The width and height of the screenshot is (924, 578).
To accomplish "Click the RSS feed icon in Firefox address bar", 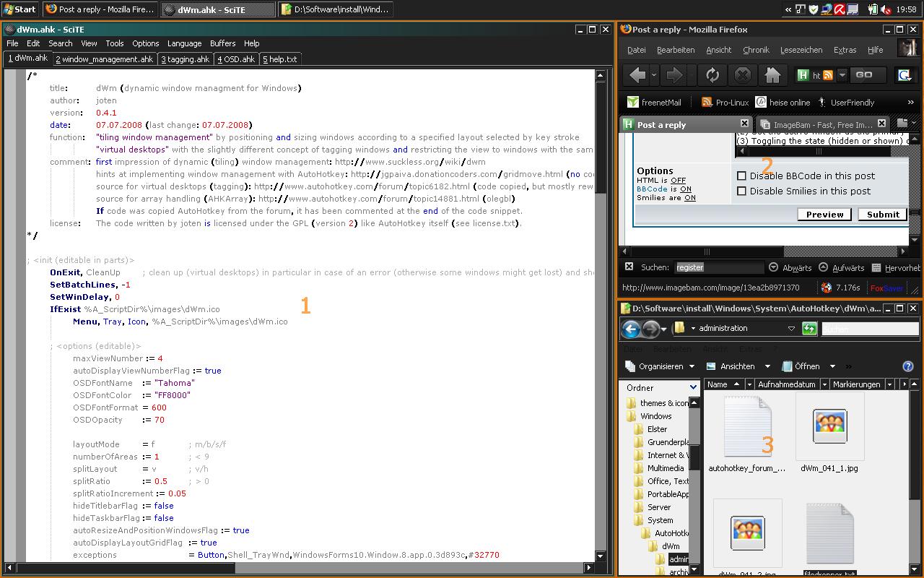I will pos(829,75).
